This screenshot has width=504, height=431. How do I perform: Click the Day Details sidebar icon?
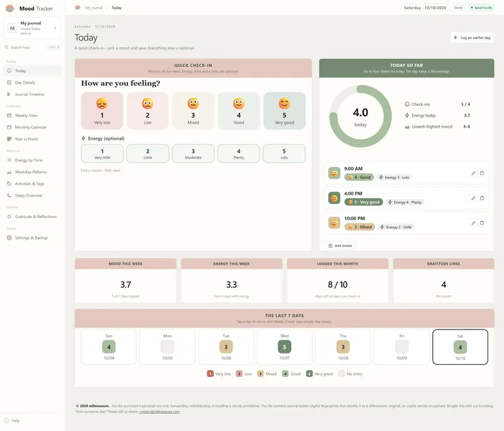click(x=9, y=83)
